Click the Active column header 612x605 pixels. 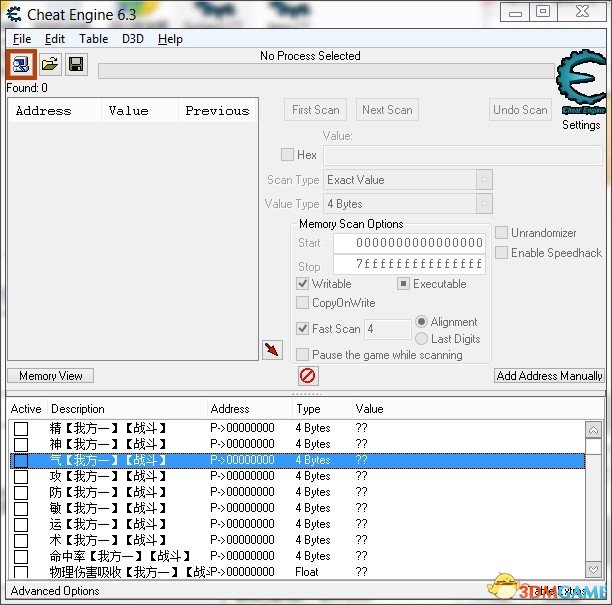click(x=26, y=409)
